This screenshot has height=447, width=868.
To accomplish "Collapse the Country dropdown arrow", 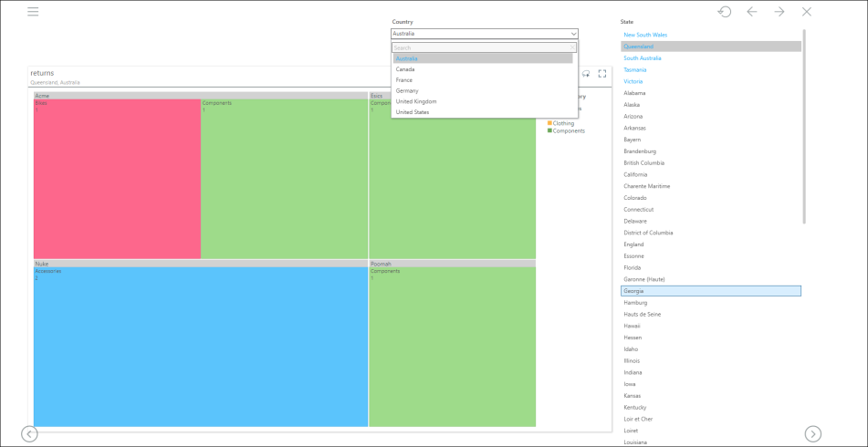I will pyautogui.click(x=572, y=34).
